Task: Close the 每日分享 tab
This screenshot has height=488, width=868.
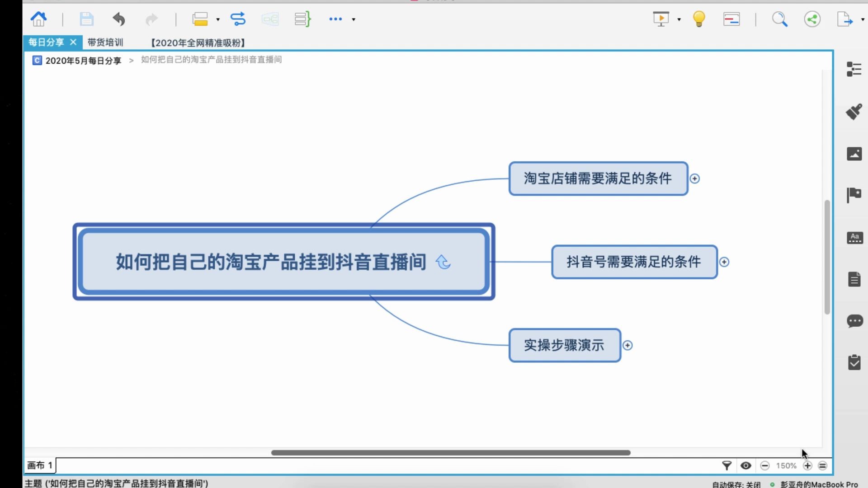Action: click(x=73, y=42)
